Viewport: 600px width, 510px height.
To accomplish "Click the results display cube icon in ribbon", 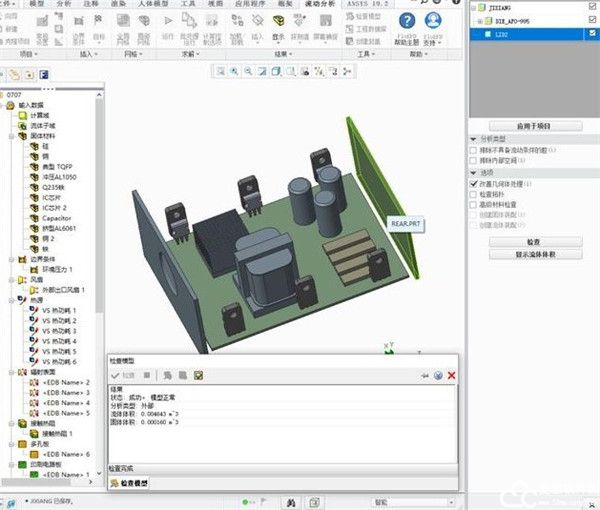I will tap(277, 20).
